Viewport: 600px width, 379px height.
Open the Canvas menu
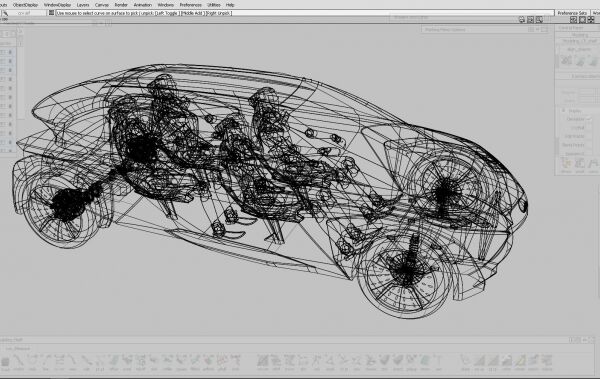[102, 5]
